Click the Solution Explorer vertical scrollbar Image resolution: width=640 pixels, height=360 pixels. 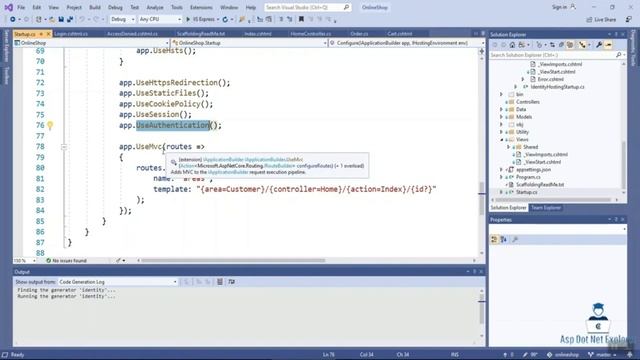point(624,165)
